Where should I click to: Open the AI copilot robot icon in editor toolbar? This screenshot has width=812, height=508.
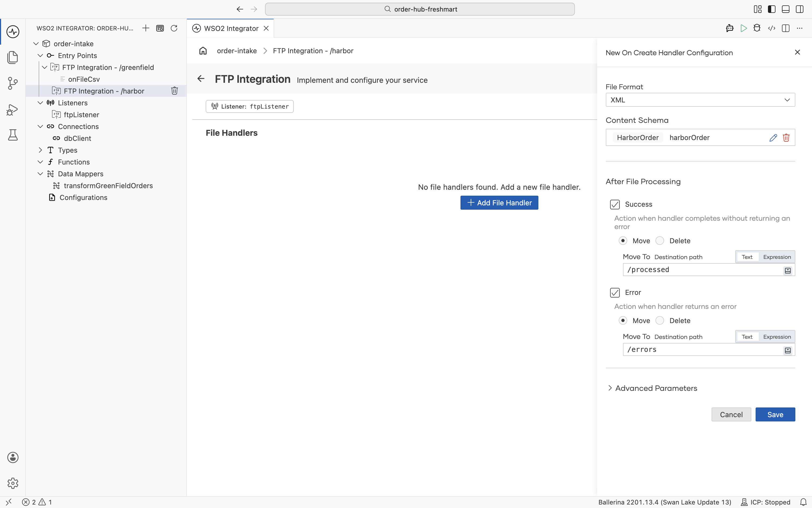click(x=730, y=28)
